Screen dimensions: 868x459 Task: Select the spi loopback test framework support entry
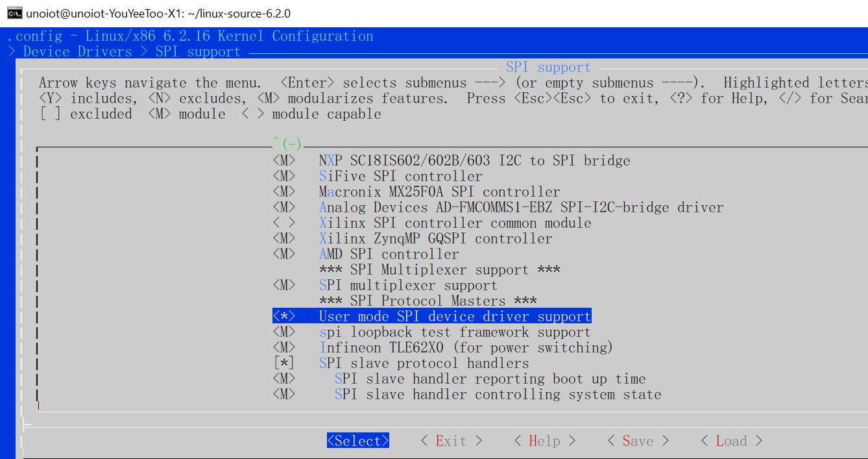click(455, 332)
